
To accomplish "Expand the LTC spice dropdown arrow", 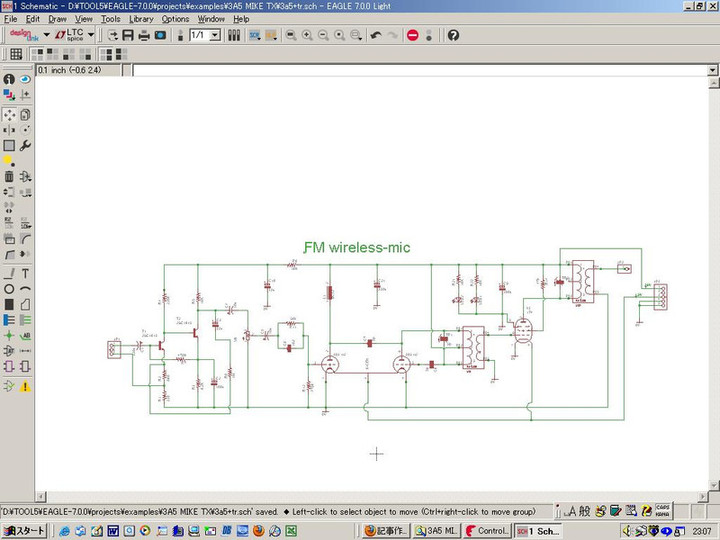I will point(91,35).
